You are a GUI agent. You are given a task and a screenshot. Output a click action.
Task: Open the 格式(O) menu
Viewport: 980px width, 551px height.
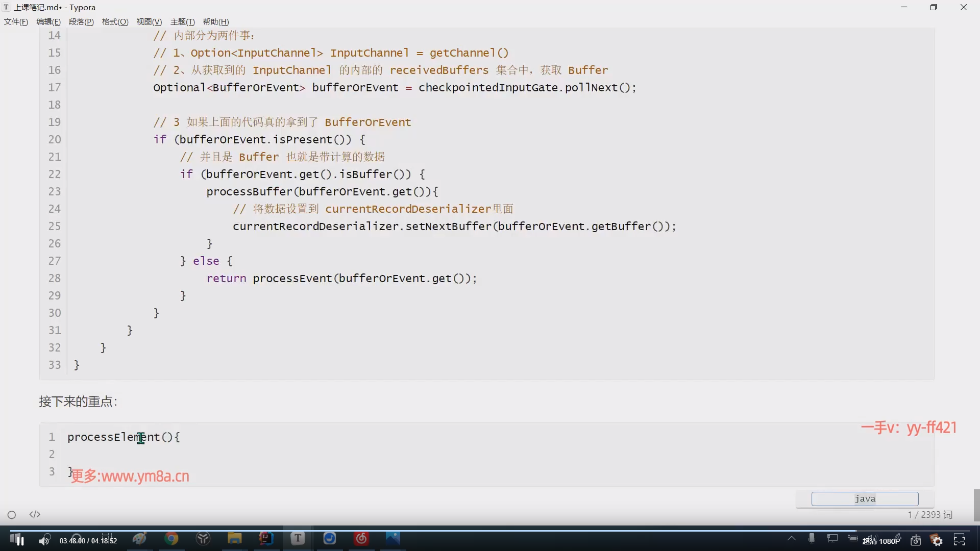(115, 22)
